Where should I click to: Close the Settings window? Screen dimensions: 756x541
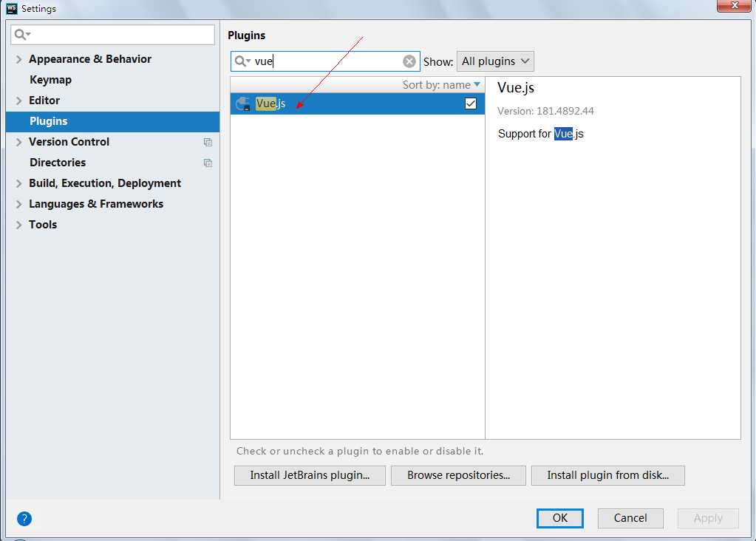click(734, 5)
